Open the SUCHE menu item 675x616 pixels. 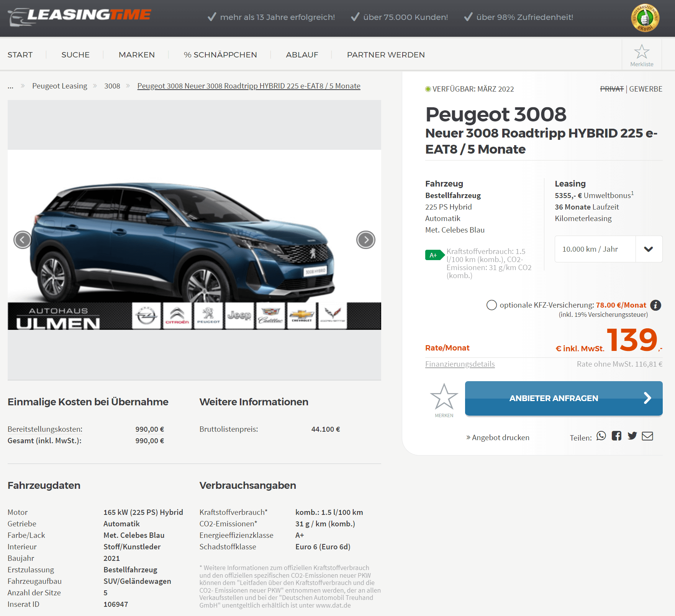coord(75,55)
